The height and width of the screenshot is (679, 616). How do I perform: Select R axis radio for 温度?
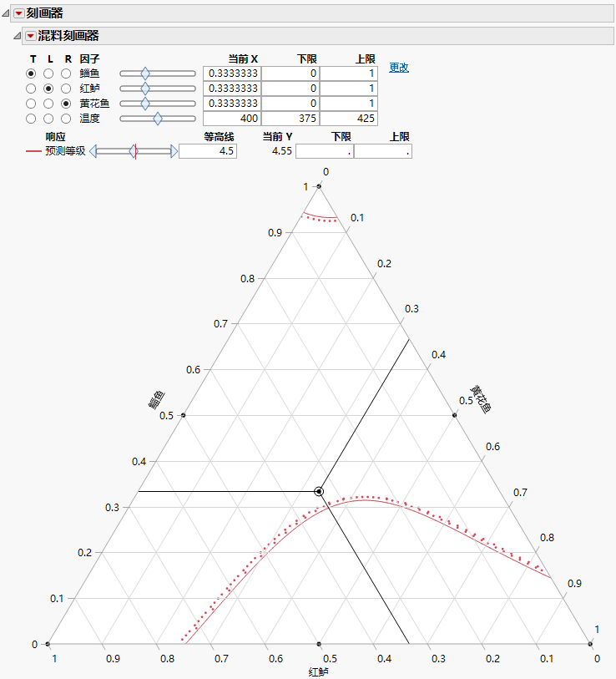(x=66, y=119)
